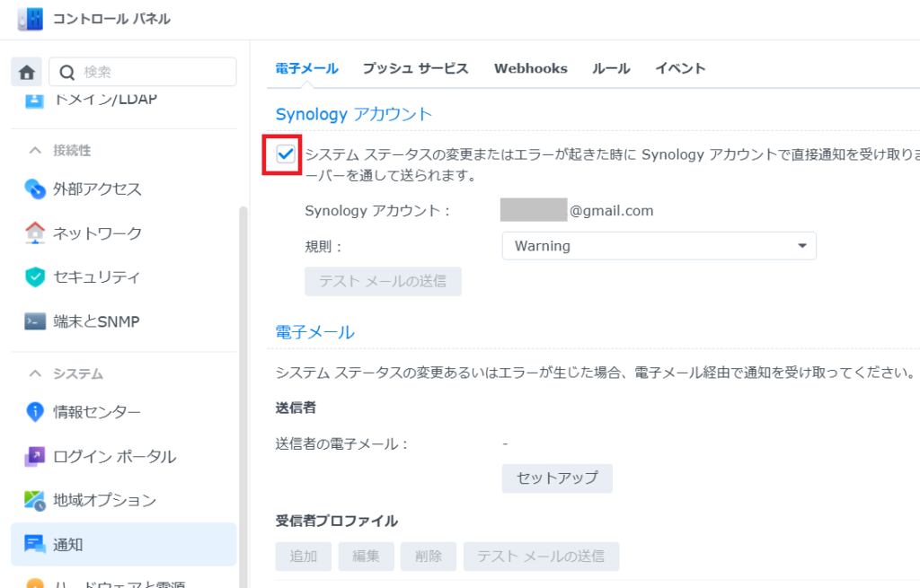Open ログイン ポータル icon
The image size is (920, 588).
pyautogui.click(x=35, y=456)
